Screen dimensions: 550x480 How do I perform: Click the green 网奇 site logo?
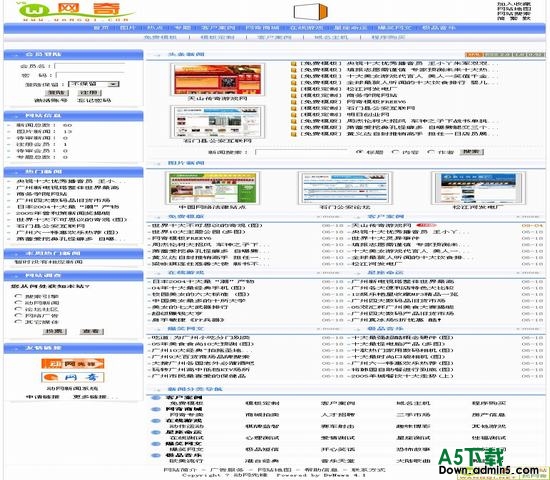(75, 12)
